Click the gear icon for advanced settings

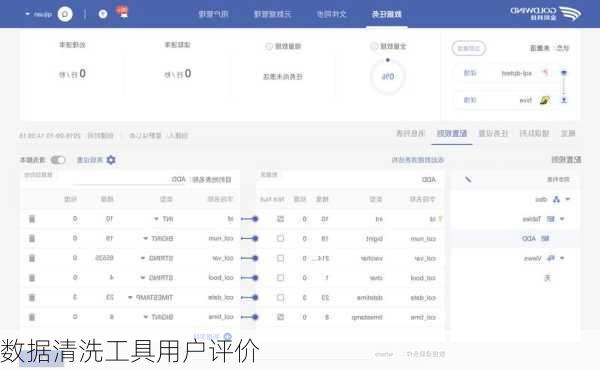[x=111, y=160]
